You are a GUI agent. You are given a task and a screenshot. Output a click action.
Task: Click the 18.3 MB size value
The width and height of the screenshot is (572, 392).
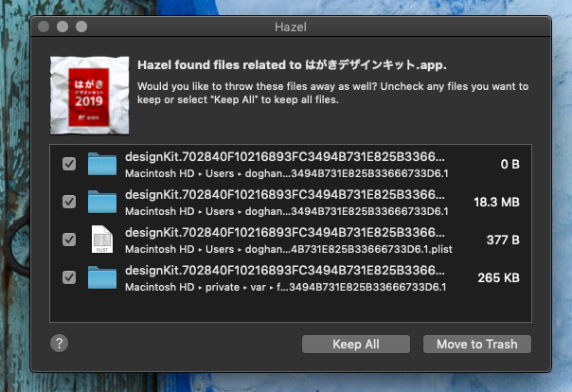(x=496, y=202)
